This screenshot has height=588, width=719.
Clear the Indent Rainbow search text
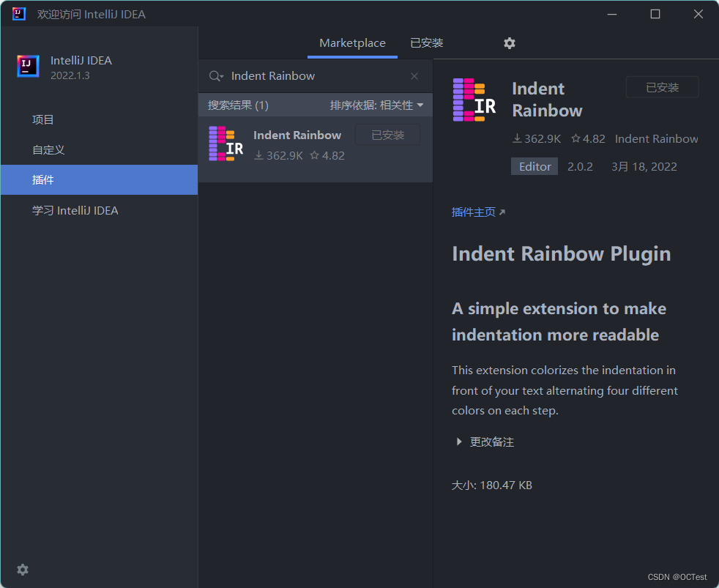tap(414, 76)
